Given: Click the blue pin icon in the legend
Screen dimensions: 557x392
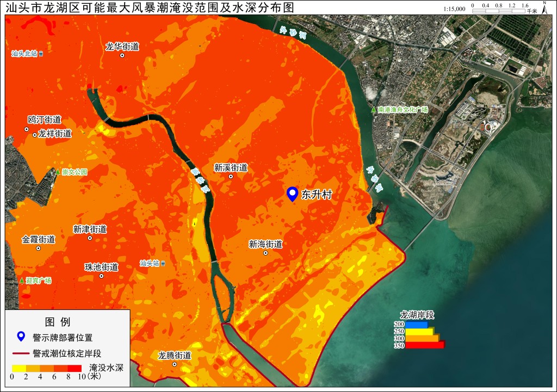Looking at the screenshot, I should pos(21,336).
